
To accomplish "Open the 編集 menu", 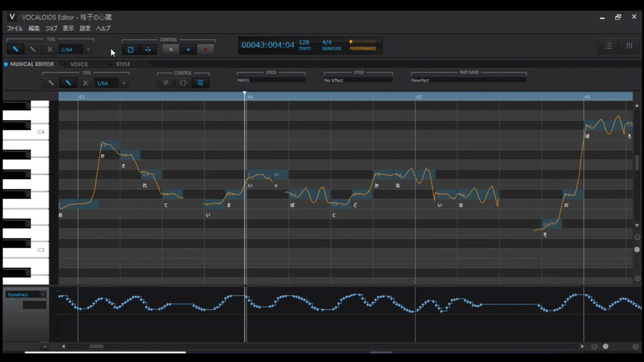I will pyautogui.click(x=34, y=28).
